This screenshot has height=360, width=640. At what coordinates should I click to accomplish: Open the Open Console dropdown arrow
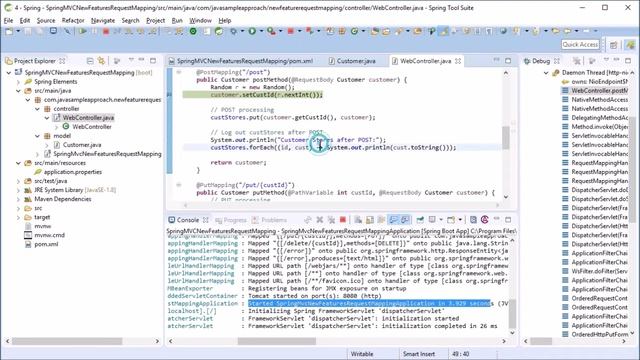pos(460,220)
